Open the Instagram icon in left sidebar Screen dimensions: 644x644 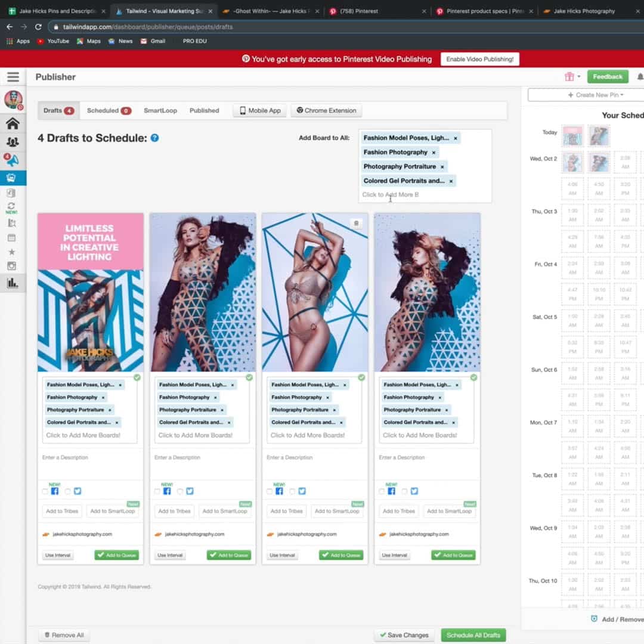pyautogui.click(x=12, y=266)
